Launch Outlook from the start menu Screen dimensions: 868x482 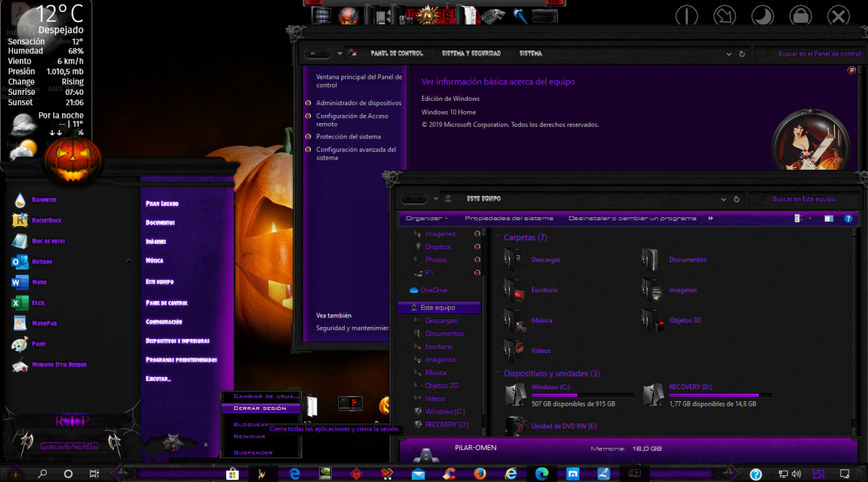(x=32, y=262)
